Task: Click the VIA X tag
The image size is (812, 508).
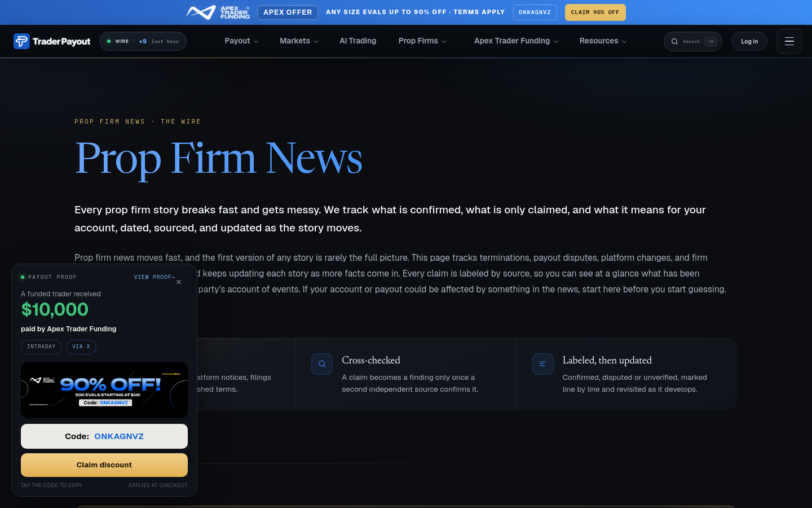Action: click(81, 347)
